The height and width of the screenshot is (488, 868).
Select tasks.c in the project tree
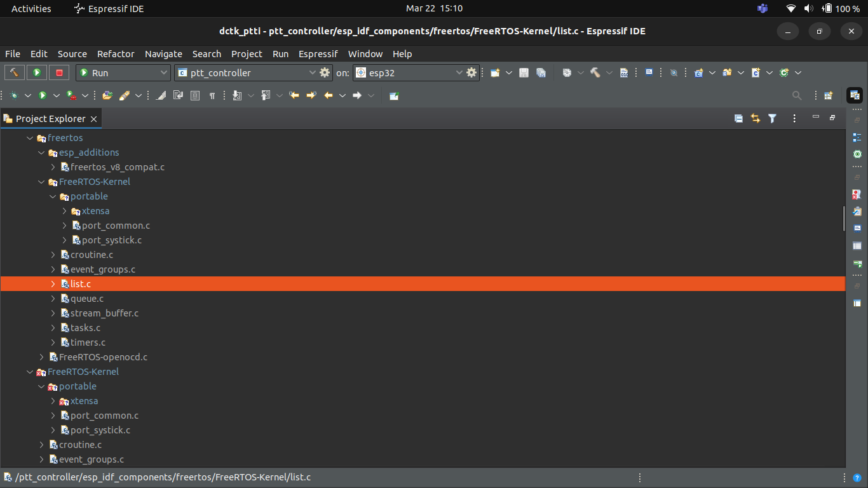(x=85, y=328)
